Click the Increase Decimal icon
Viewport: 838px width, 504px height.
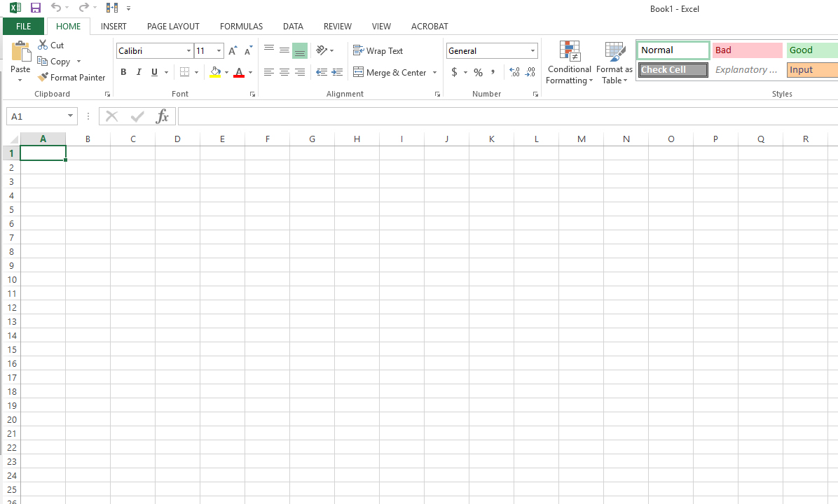[514, 72]
